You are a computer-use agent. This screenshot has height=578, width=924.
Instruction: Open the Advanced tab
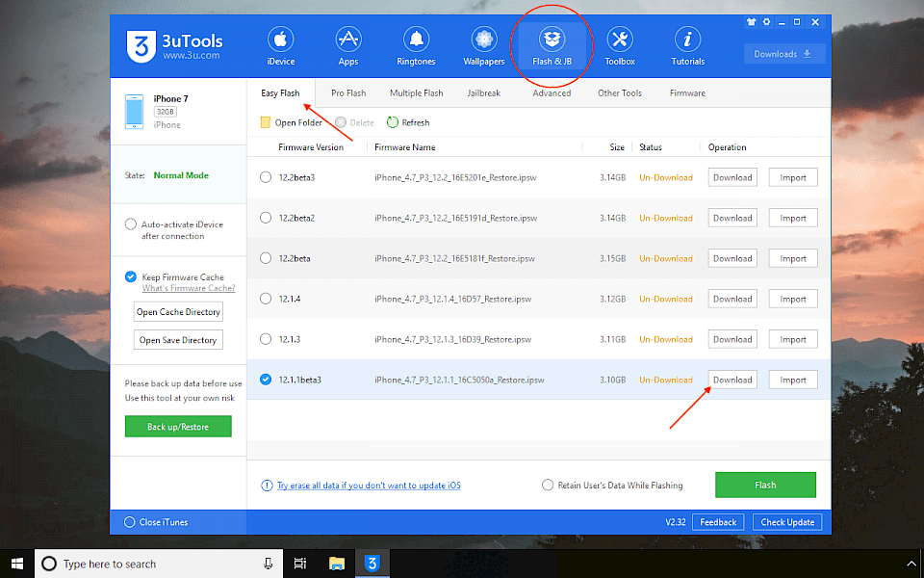[552, 93]
